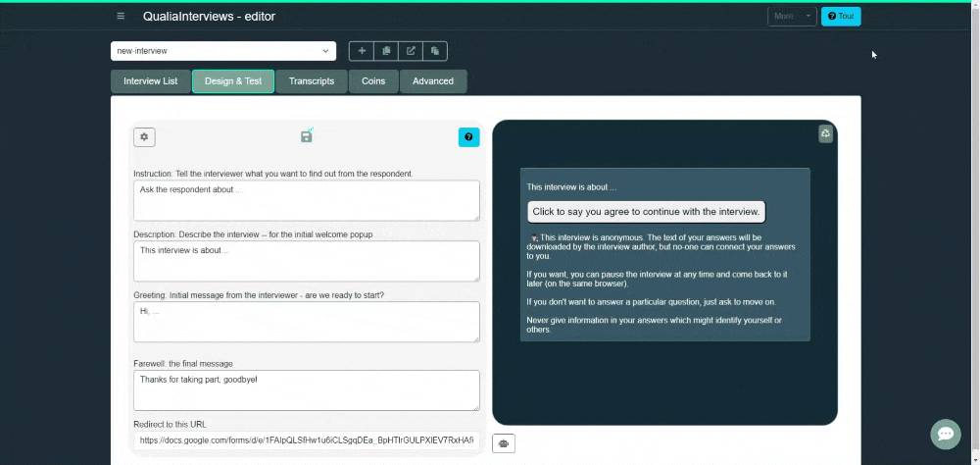Click the floppy disk save icon
Image resolution: width=980 pixels, height=465 pixels.
[306, 135]
